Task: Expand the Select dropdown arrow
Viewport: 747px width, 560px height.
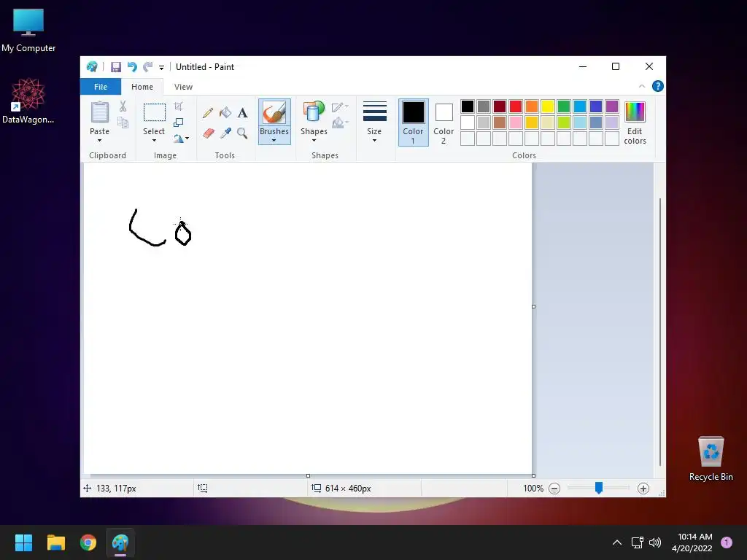Action: [154, 141]
